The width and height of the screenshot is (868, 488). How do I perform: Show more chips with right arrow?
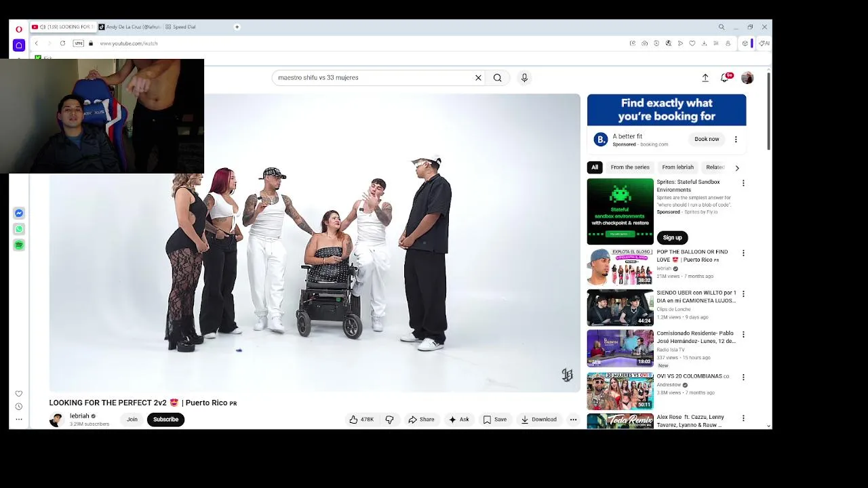coord(737,167)
